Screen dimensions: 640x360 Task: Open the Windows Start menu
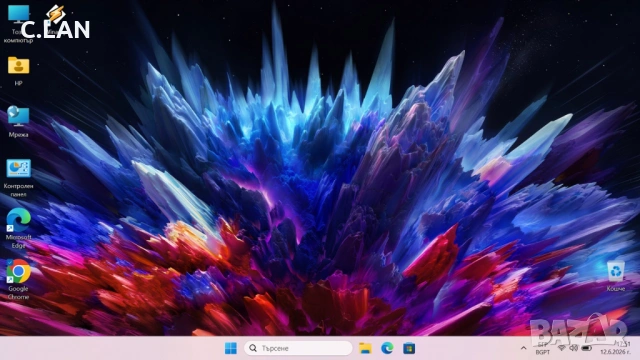click(x=231, y=348)
